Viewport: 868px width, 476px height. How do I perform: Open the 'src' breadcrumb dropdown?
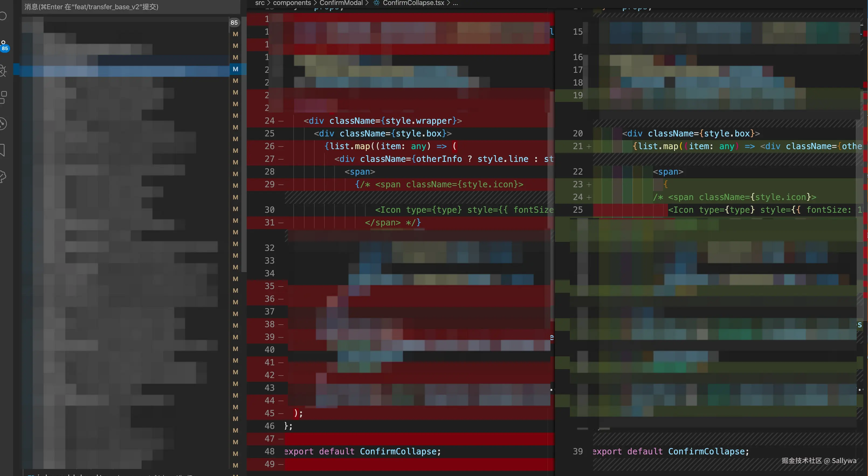click(259, 3)
